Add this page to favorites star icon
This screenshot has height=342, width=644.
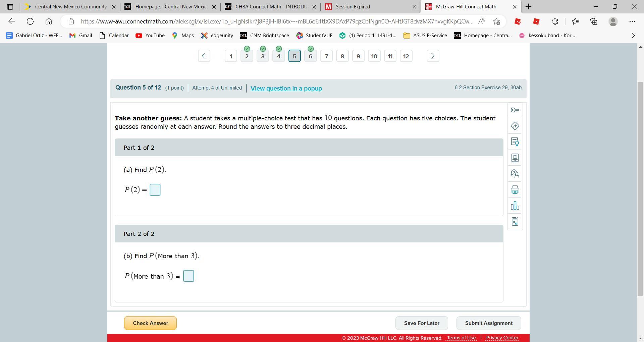click(497, 21)
